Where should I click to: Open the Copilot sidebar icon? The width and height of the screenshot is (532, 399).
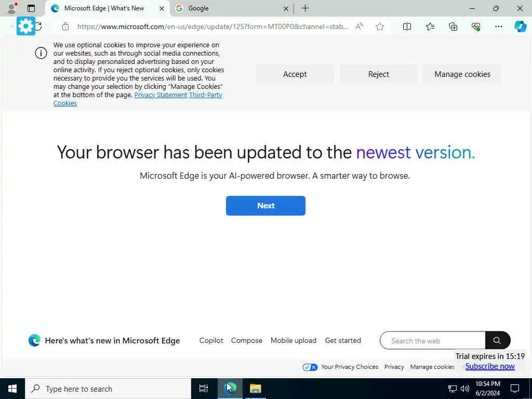(520, 26)
